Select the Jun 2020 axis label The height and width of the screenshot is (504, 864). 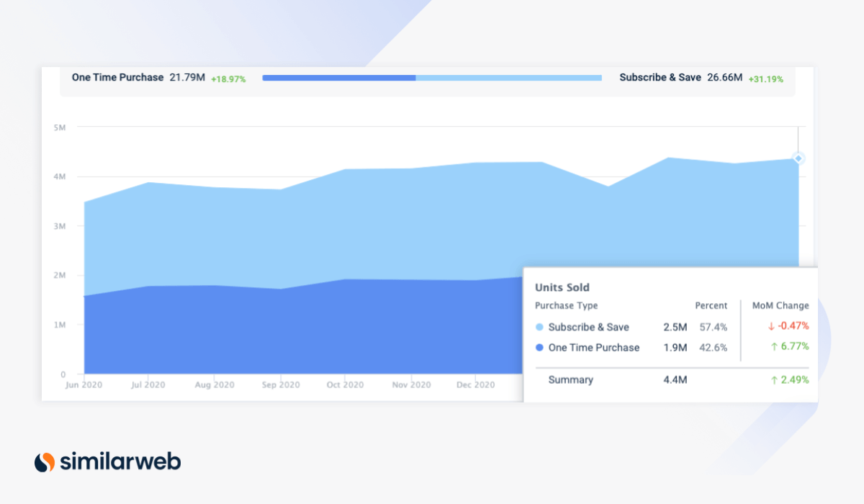pyautogui.click(x=83, y=385)
